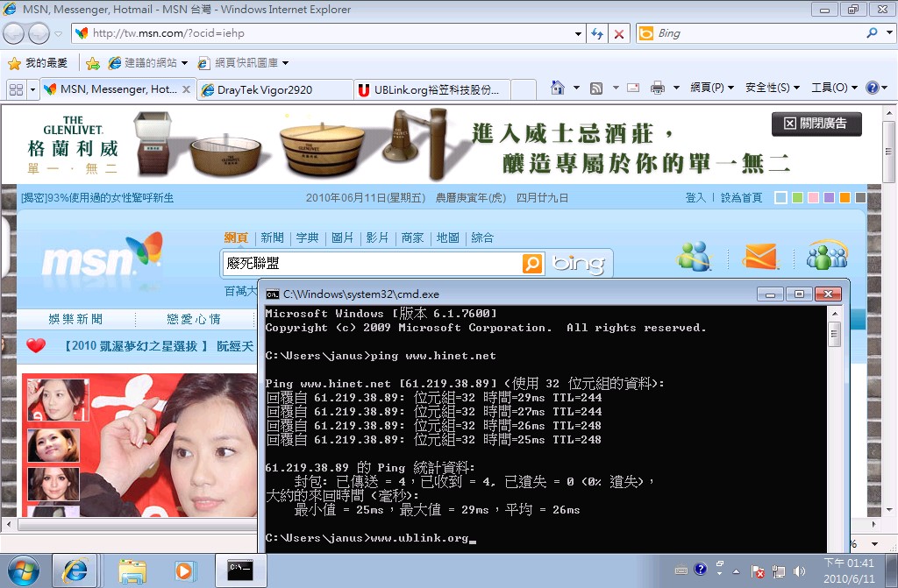Click the Home icon in command bar

pos(557,88)
